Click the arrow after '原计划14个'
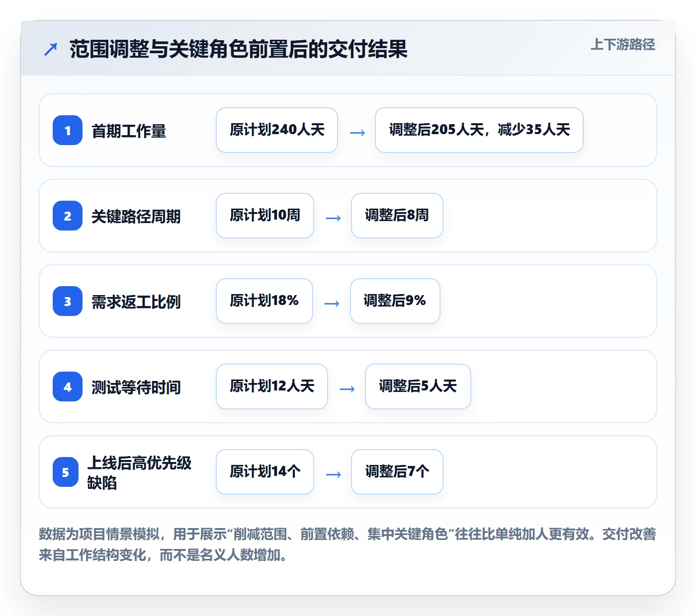The image size is (696, 616). coord(333,474)
